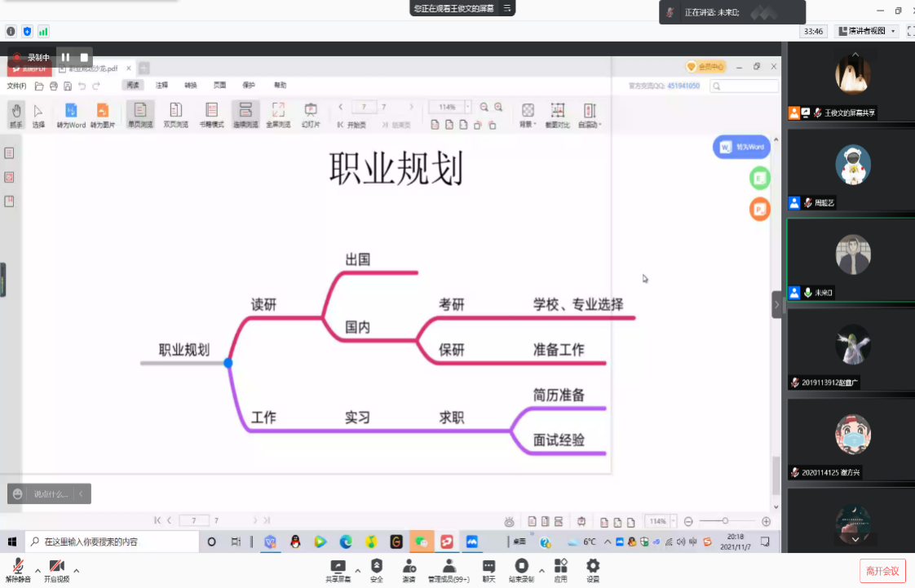
Task: Click the 转为图片 convert-to-image icon
Action: [x=102, y=113]
